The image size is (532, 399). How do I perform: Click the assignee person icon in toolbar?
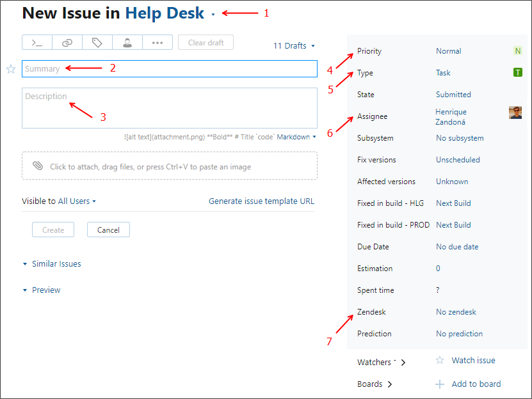[127, 43]
